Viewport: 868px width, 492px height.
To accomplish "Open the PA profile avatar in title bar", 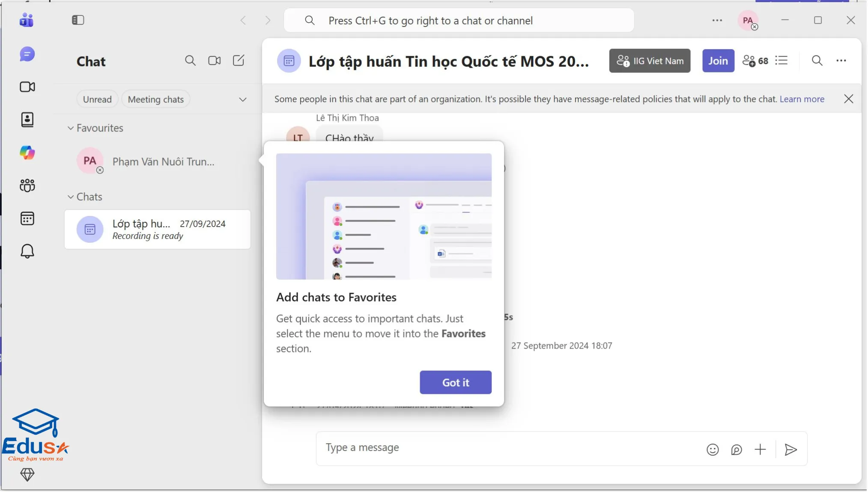I will point(748,21).
